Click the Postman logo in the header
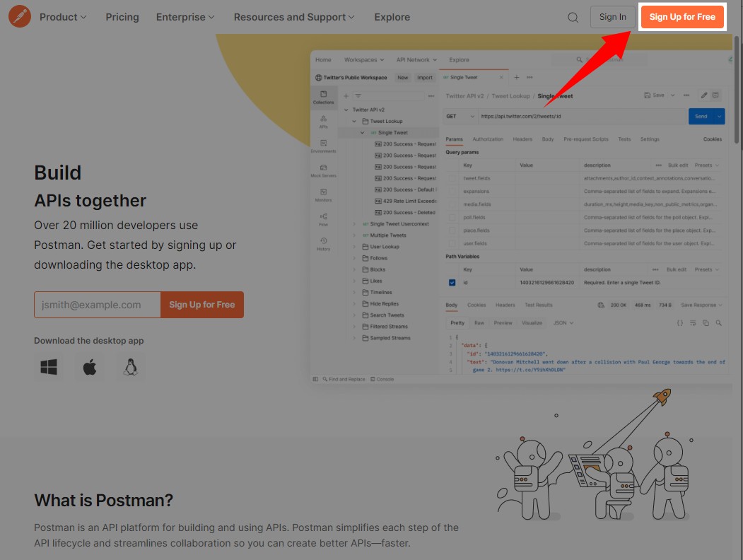This screenshot has width=743, height=560. 19,16
